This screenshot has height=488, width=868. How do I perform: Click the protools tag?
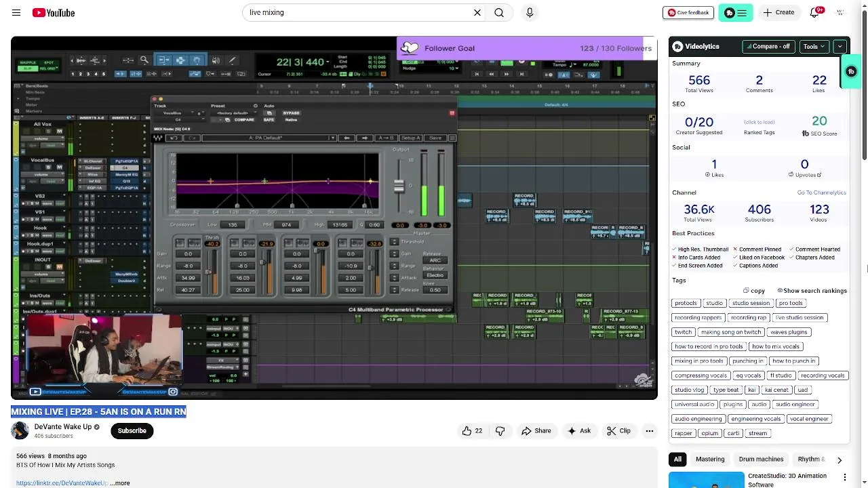click(x=686, y=303)
